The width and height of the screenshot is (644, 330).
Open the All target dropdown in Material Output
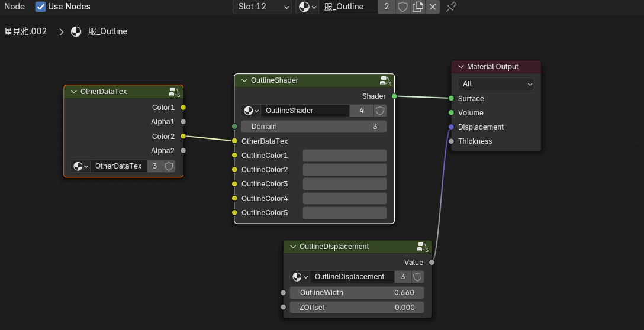click(495, 84)
